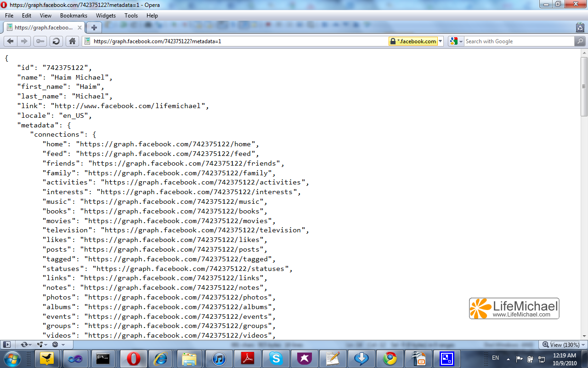Click the network tray icon

(542, 359)
